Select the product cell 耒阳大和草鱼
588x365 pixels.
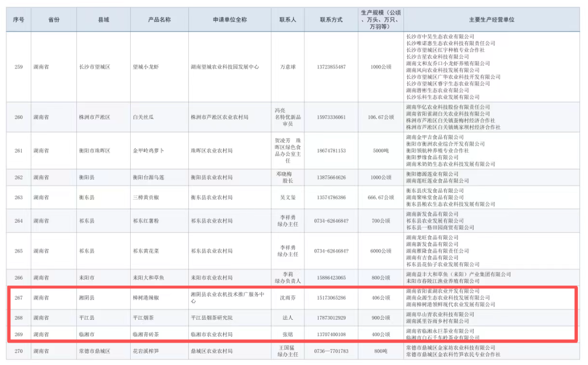(149, 278)
